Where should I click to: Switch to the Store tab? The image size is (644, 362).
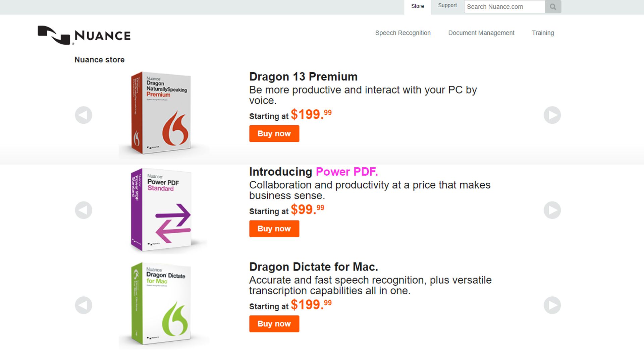417,6
